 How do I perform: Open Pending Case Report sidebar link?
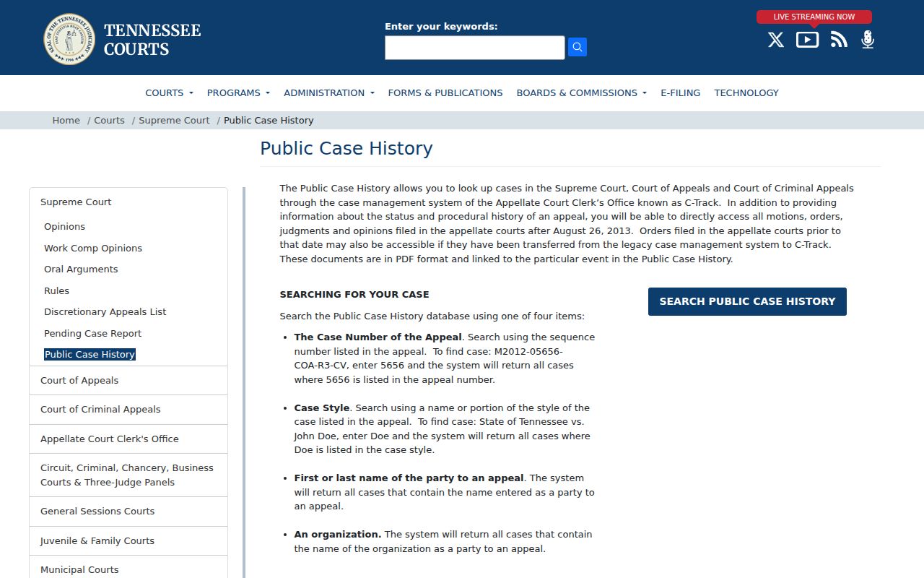point(92,333)
